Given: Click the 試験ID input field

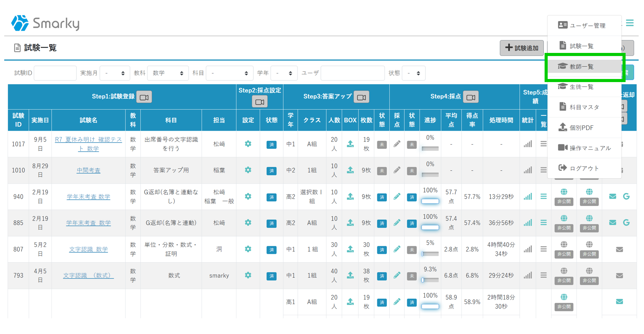Looking at the screenshot, I should tap(55, 73).
